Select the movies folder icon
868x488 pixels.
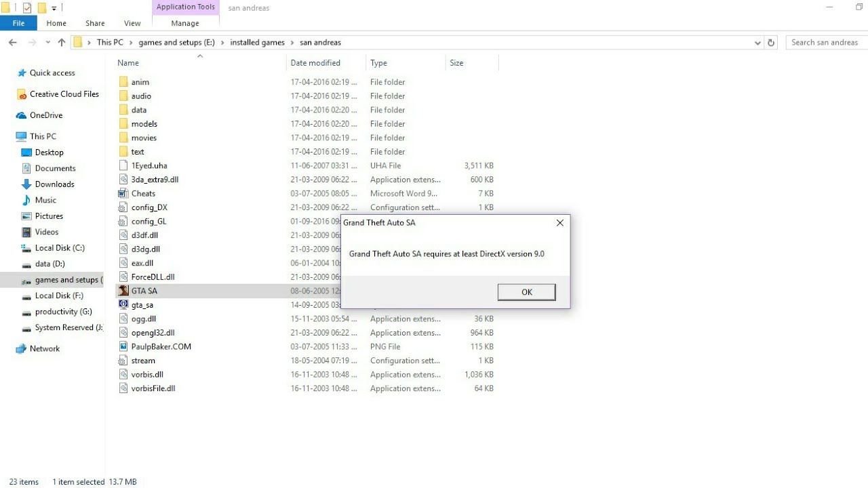(x=123, y=138)
